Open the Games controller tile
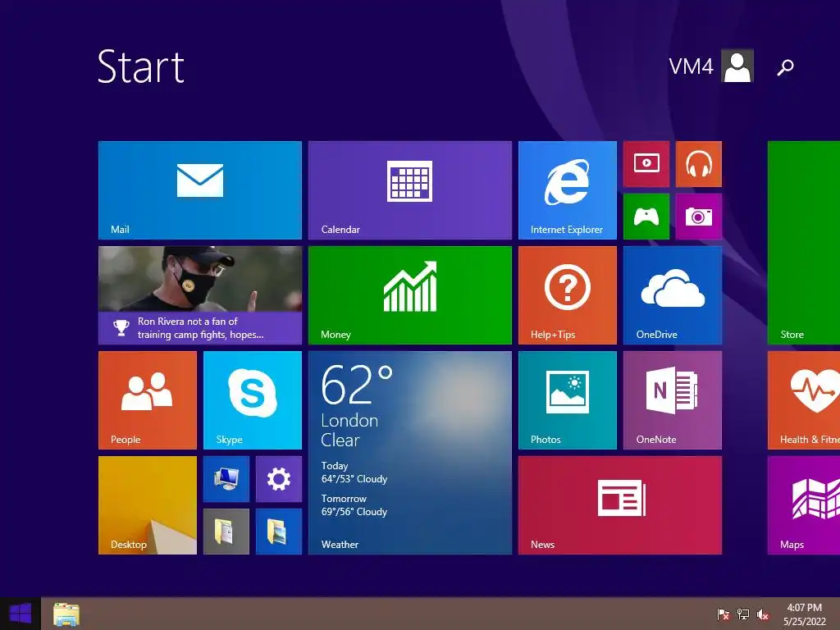The image size is (840, 630). point(646,217)
